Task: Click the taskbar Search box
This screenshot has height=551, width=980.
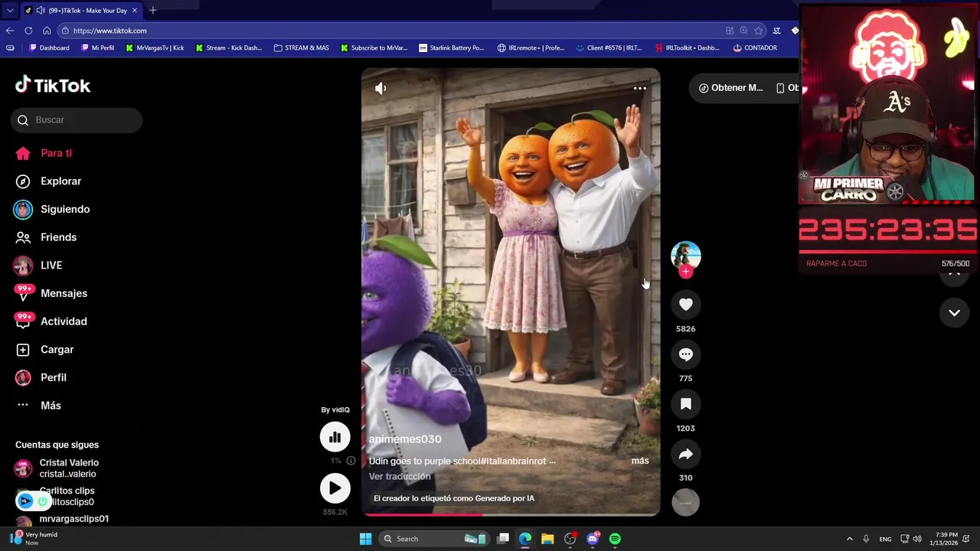Action: click(434, 539)
